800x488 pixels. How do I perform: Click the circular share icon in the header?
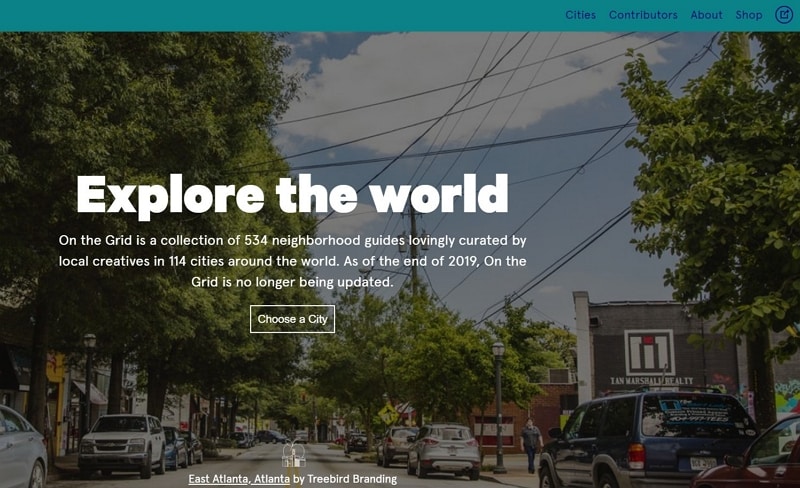(784, 15)
